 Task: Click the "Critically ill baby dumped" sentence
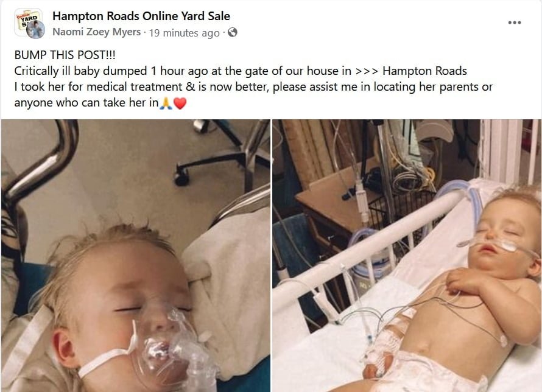click(x=80, y=71)
